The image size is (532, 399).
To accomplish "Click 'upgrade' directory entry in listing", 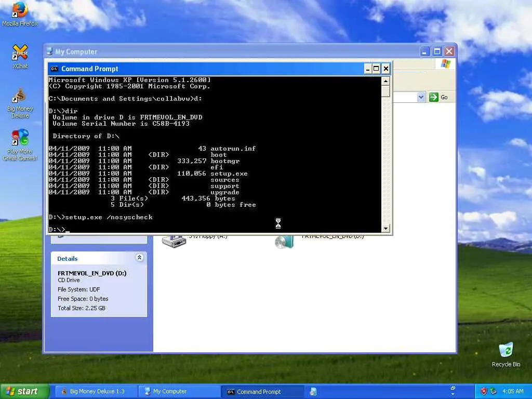I will point(224,192).
